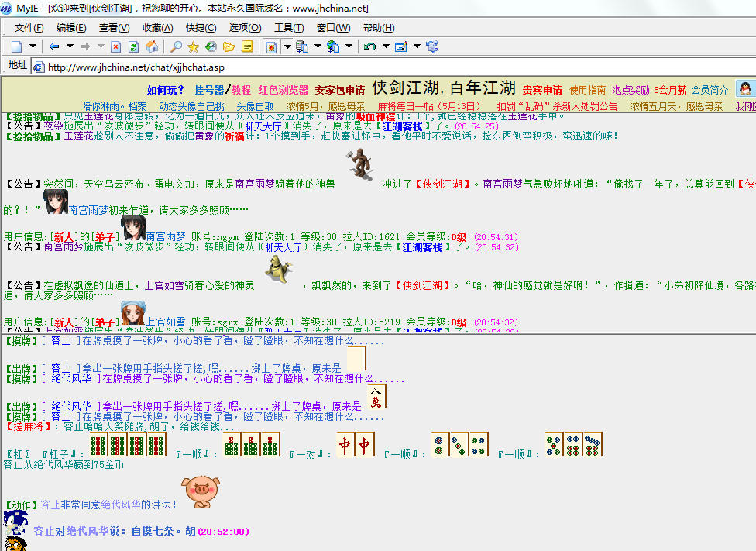Screen dimensions: 756x551
Task: Open the 如何玩? link
Action: pyautogui.click(x=166, y=90)
